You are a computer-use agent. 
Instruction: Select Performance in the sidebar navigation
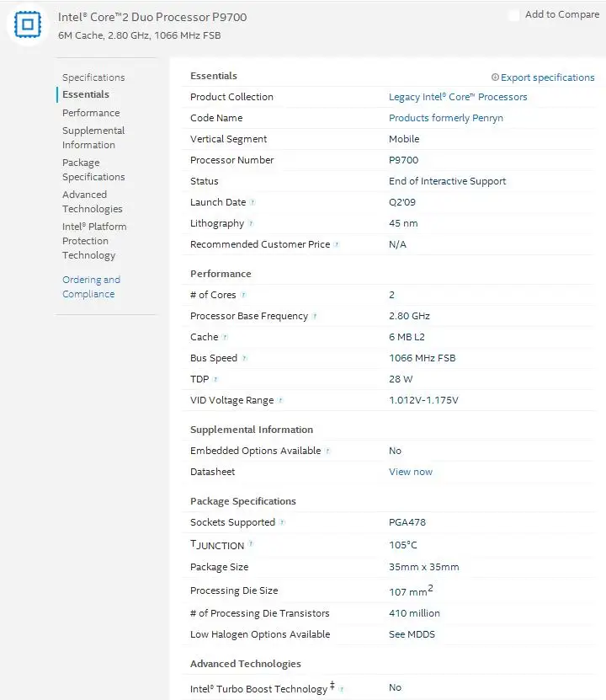coord(91,113)
